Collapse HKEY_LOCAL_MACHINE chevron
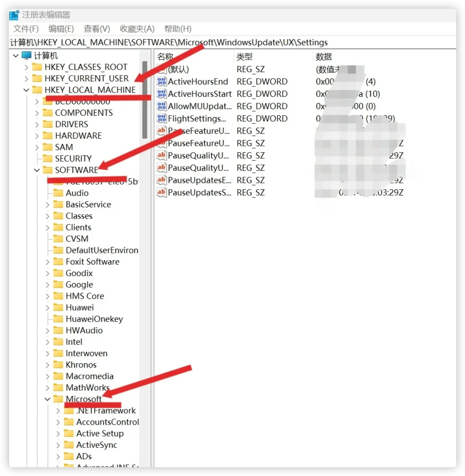This screenshot has width=465, height=476. 26,90
